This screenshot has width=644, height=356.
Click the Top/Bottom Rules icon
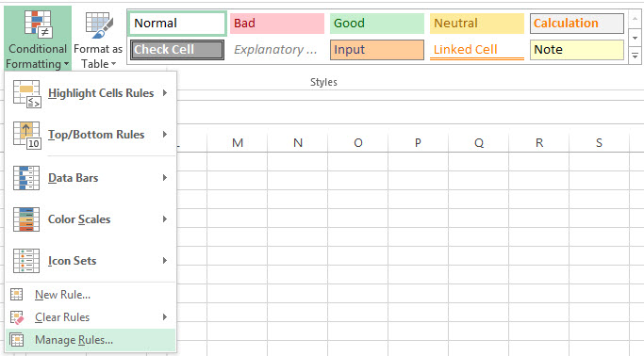26,135
